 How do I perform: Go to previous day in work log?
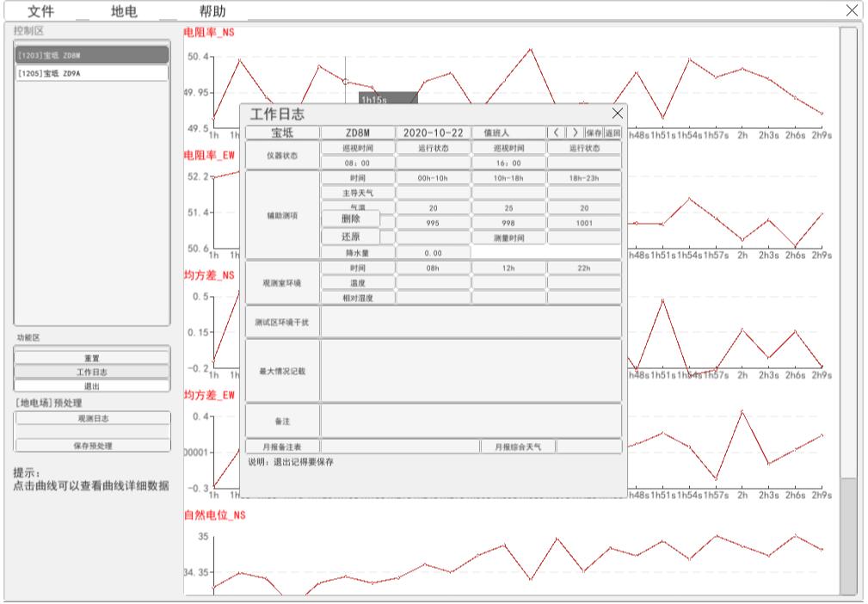click(556, 133)
